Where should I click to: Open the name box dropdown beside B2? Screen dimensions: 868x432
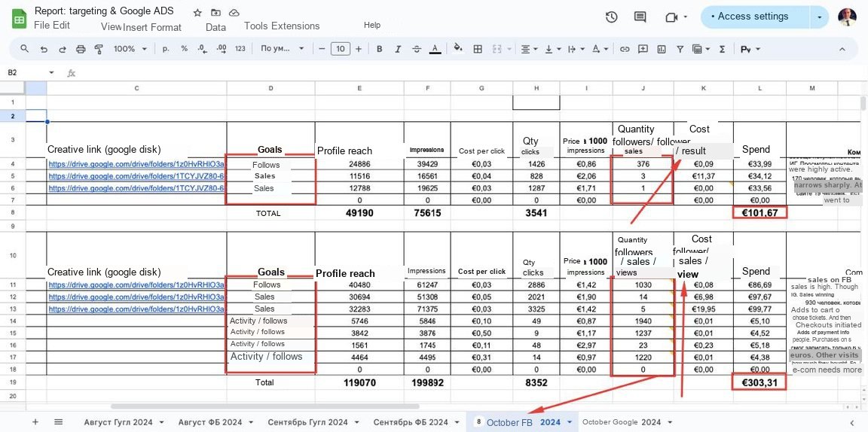click(51, 72)
